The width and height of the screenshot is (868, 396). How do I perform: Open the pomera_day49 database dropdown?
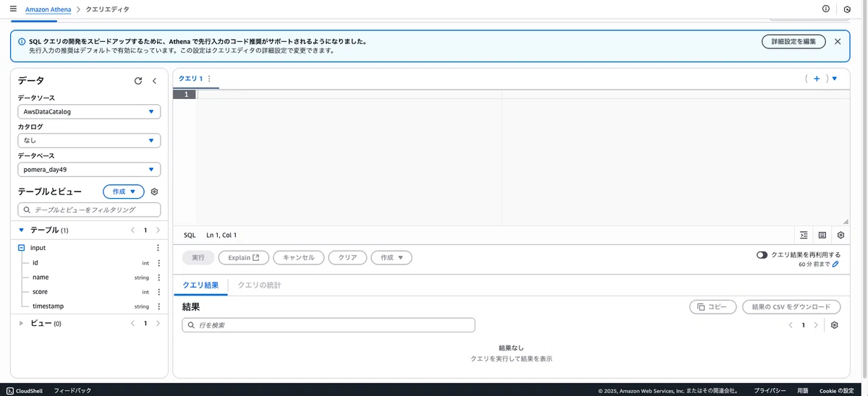89,170
